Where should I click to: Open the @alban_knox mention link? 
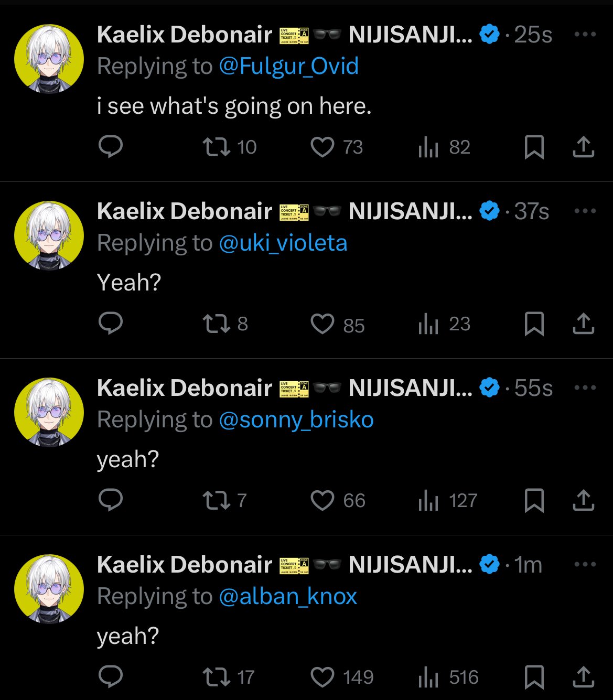click(288, 597)
